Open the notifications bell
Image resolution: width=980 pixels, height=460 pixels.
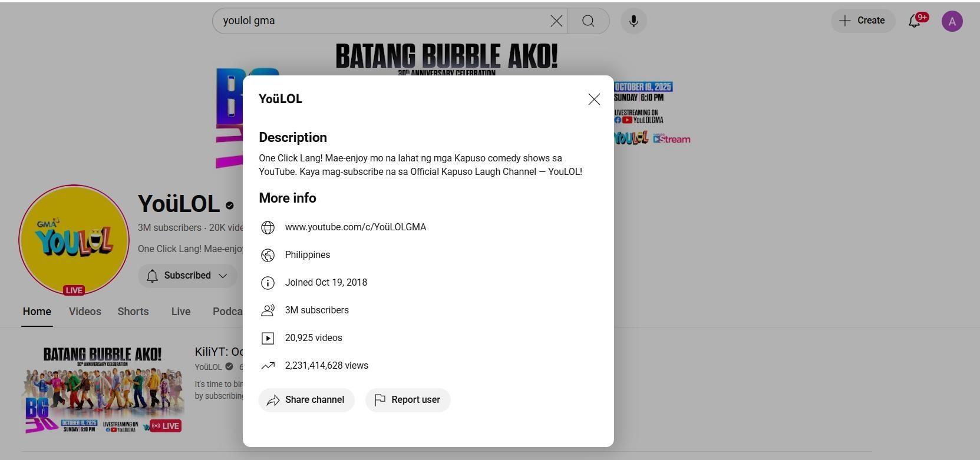914,21
